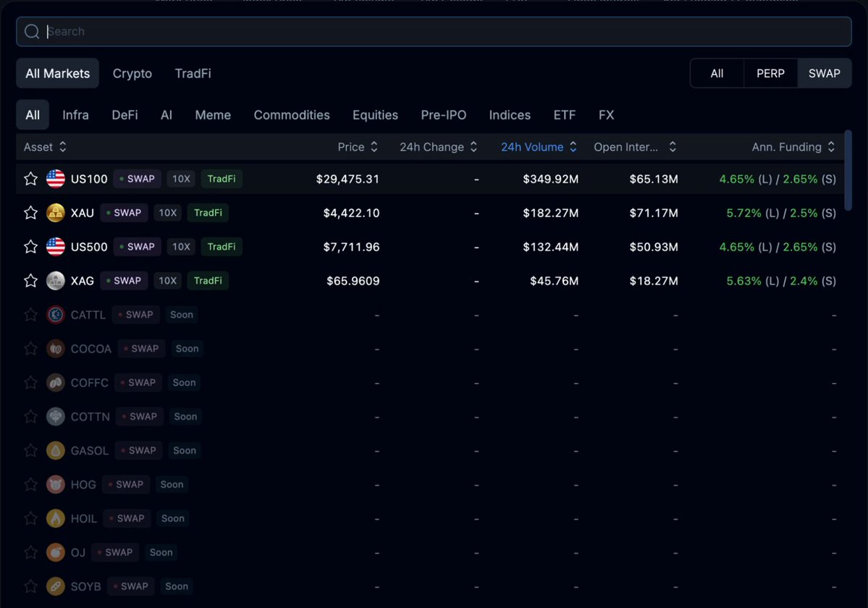Switch to the TradFi markets tab

(193, 74)
